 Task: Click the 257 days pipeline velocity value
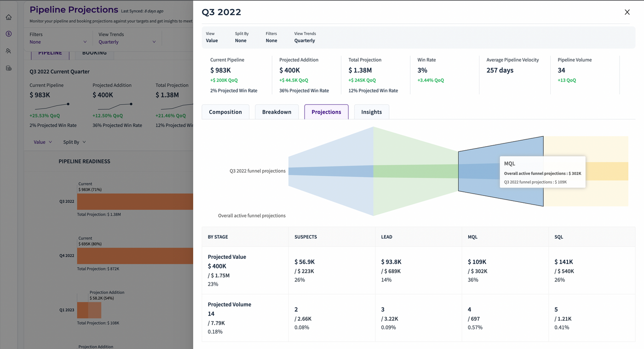[500, 70]
